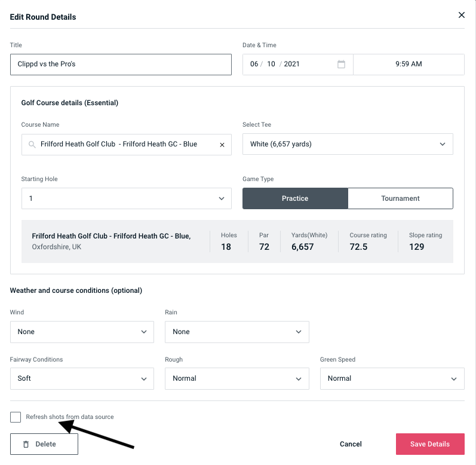Click the Cancel button
Image resolution: width=476 pixels, height=465 pixels.
point(351,444)
